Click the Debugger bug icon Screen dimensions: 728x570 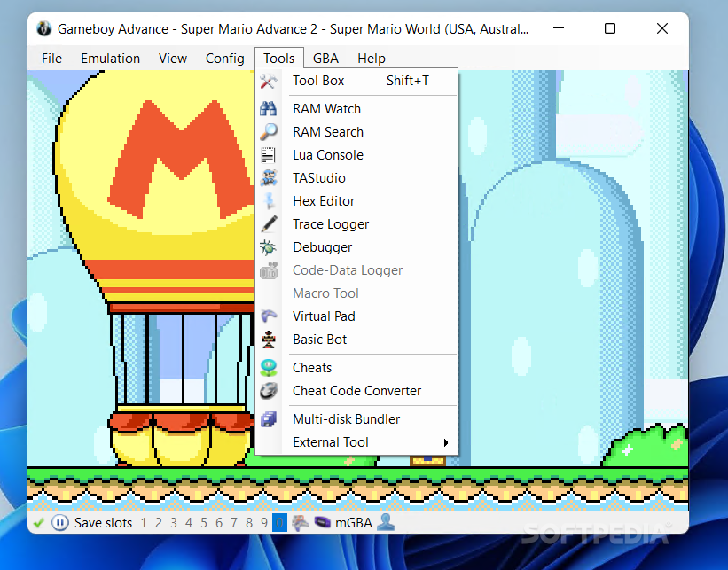pyautogui.click(x=269, y=247)
